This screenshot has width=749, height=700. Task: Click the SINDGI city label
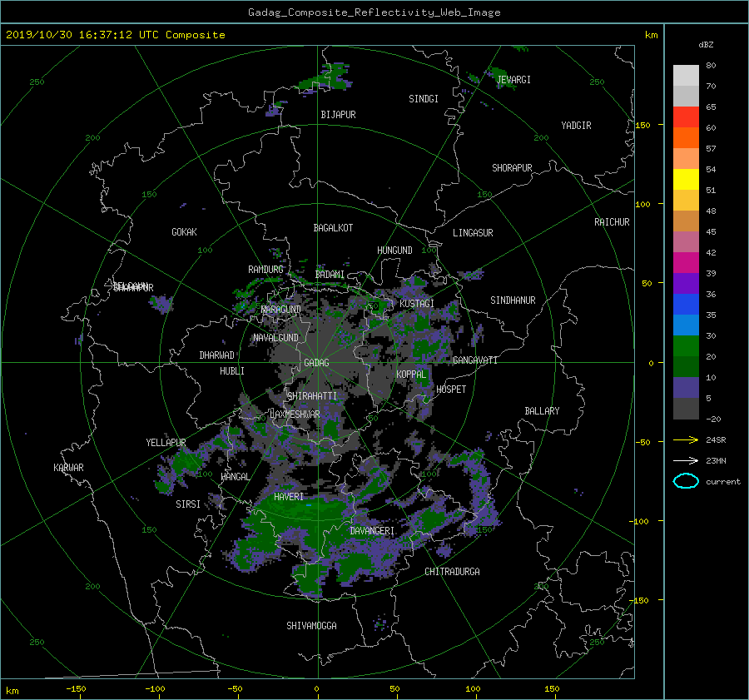(424, 99)
